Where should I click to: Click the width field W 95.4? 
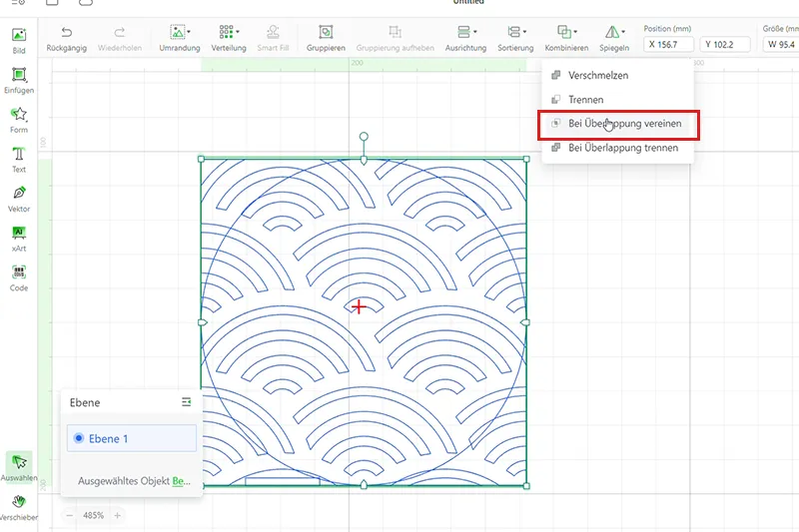[x=781, y=44]
